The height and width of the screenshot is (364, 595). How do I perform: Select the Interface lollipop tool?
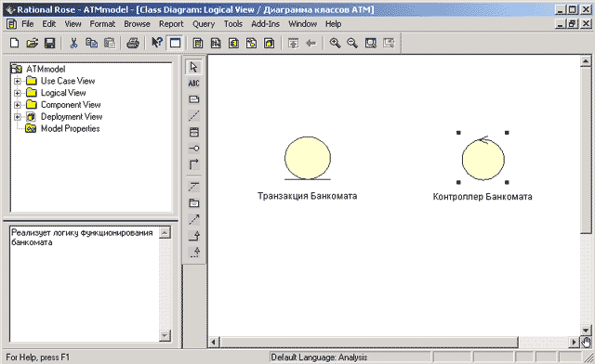click(x=194, y=149)
